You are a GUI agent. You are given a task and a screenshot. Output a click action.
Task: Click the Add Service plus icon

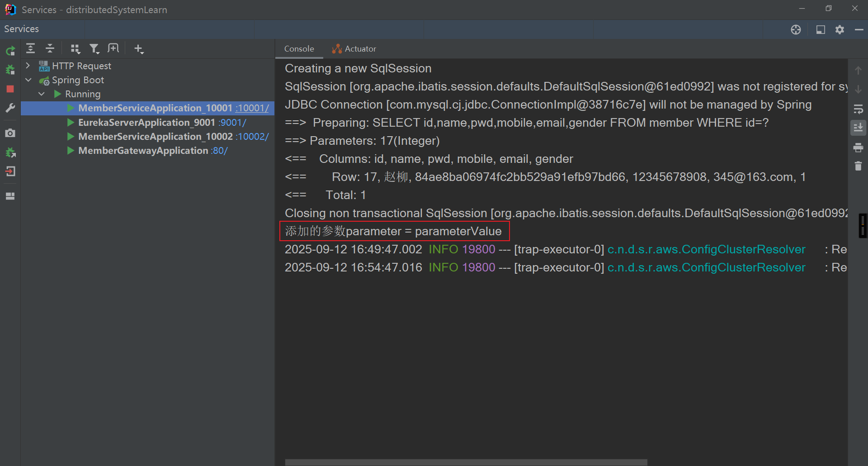coord(139,49)
